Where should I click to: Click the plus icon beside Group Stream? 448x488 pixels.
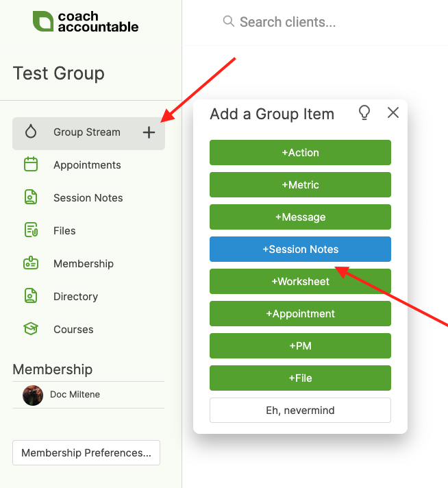(x=149, y=132)
